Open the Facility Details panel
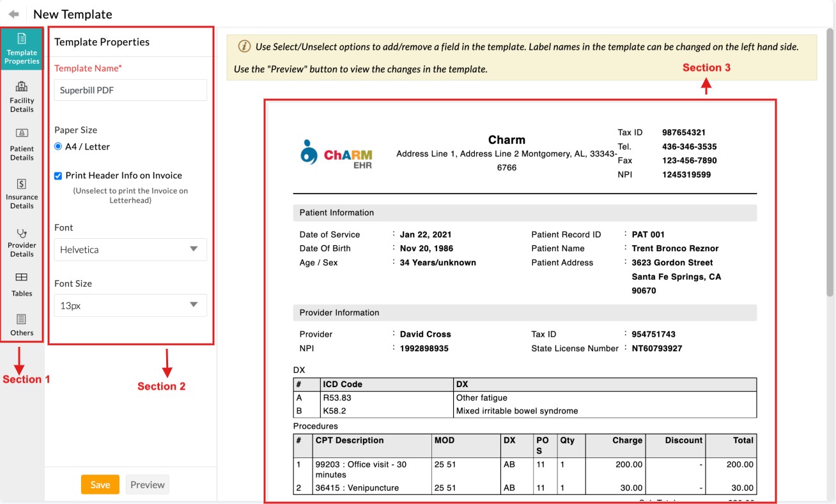 coord(22,97)
